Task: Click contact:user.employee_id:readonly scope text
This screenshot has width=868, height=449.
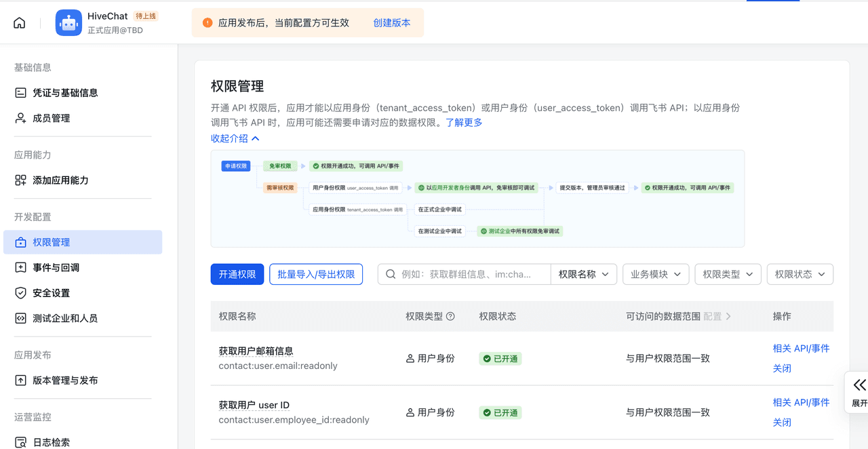Action: tap(294, 420)
